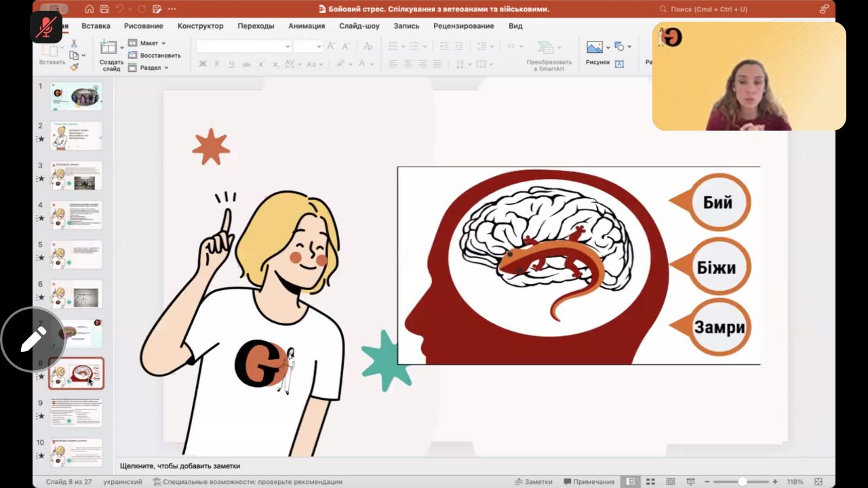
Task: Activate the Format Painter brush
Action: click(75, 66)
